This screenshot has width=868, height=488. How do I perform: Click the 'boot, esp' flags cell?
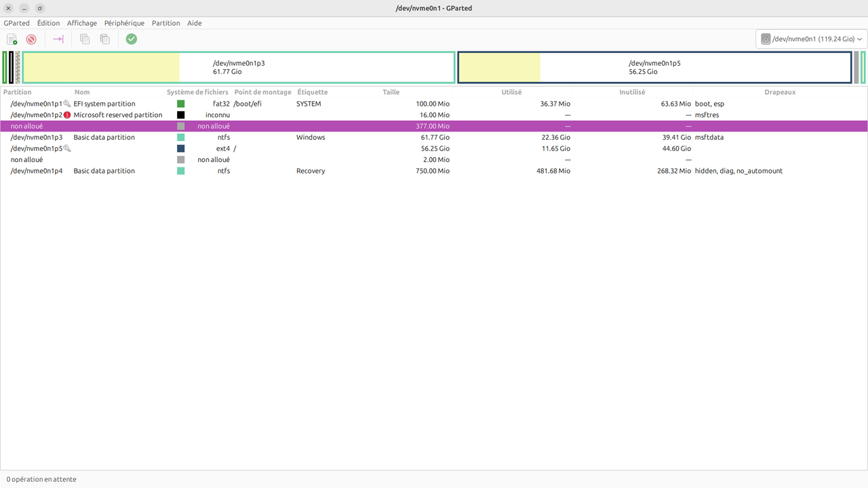709,104
